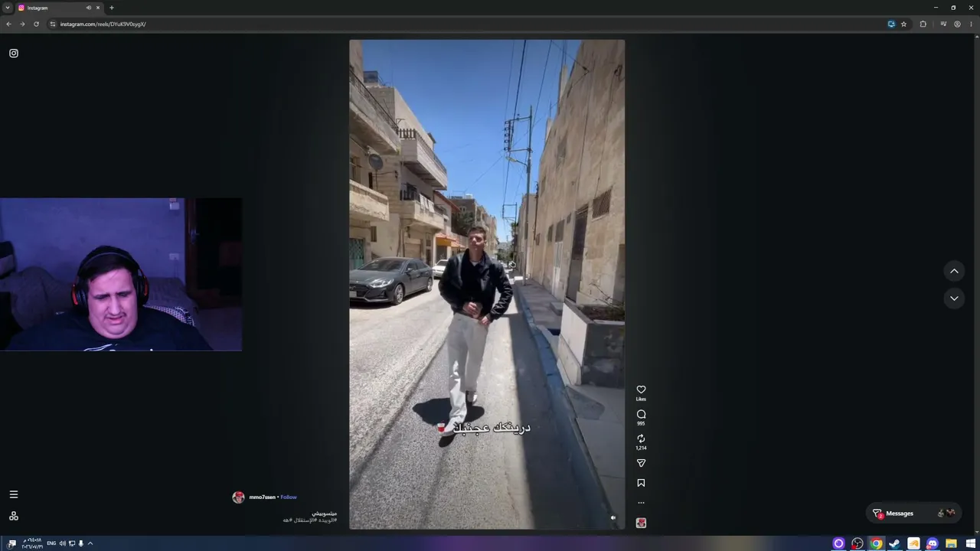Click the browser forward arrow
This screenshot has height=551, width=980.
(x=22, y=24)
